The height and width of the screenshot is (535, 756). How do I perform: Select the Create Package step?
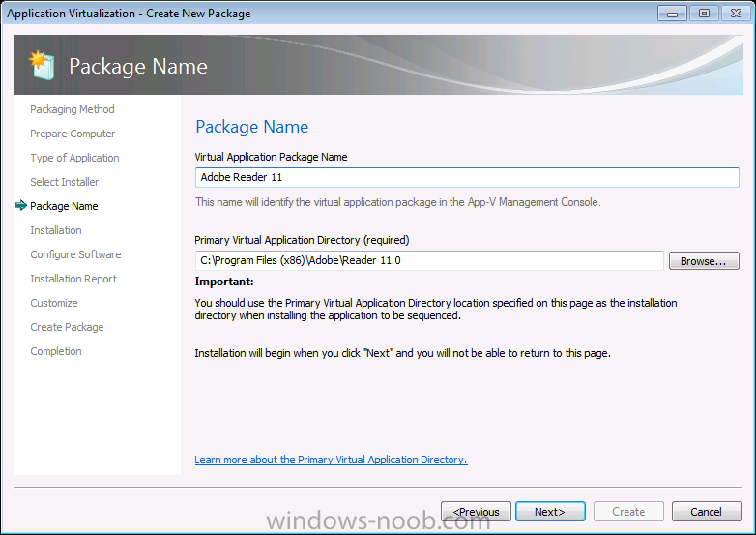tap(67, 327)
